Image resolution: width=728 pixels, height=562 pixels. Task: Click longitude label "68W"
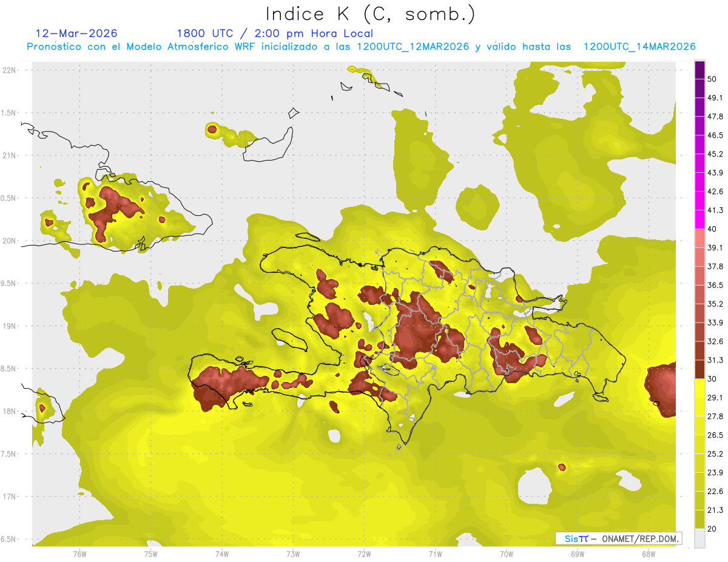tap(648, 554)
